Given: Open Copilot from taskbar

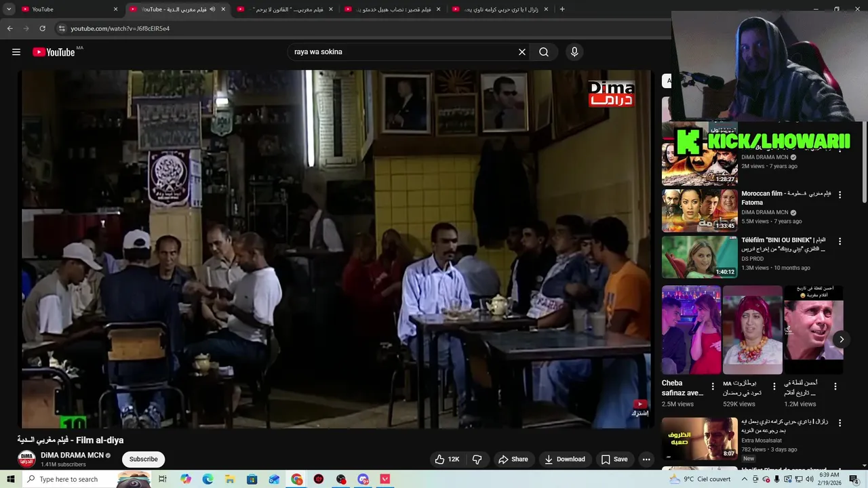Looking at the screenshot, I should 186,479.
